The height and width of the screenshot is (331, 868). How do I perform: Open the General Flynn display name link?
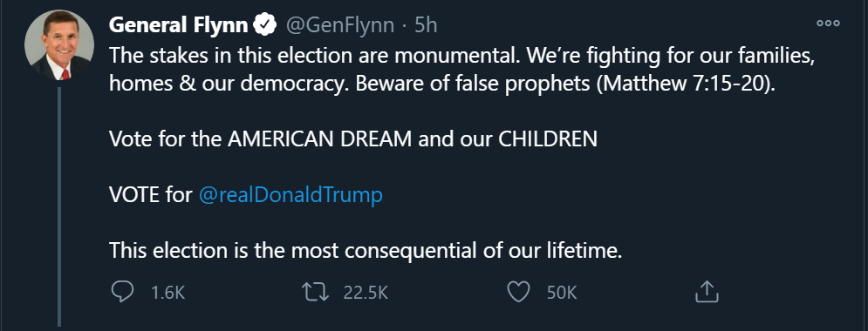179,25
